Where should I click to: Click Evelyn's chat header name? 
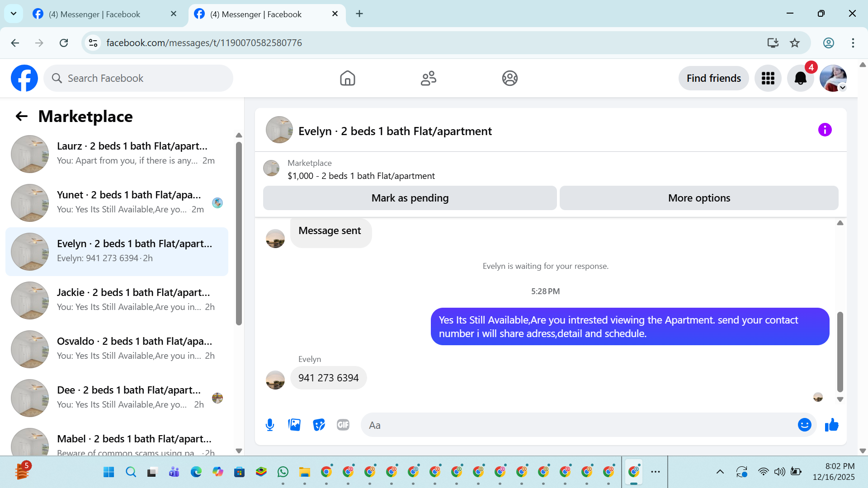395,131
